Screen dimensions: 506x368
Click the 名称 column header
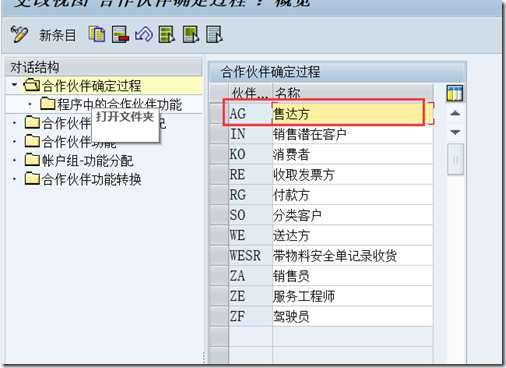pyautogui.click(x=352, y=93)
